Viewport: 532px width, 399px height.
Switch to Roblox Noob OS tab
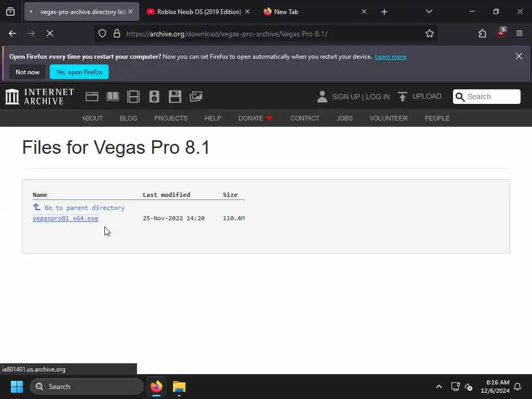pos(199,12)
